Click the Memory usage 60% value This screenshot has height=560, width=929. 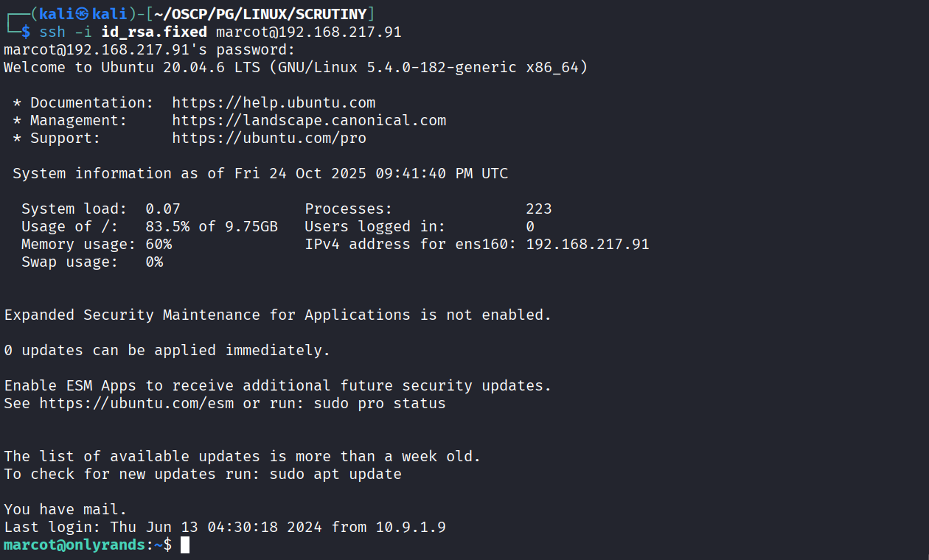click(x=159, y=244)
